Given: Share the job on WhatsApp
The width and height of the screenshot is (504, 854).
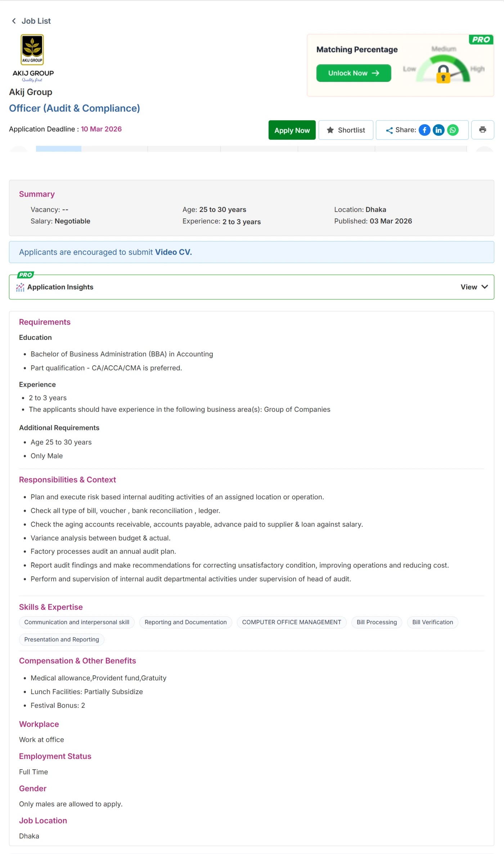Looking at the screenshot, I should click(453, 130).
